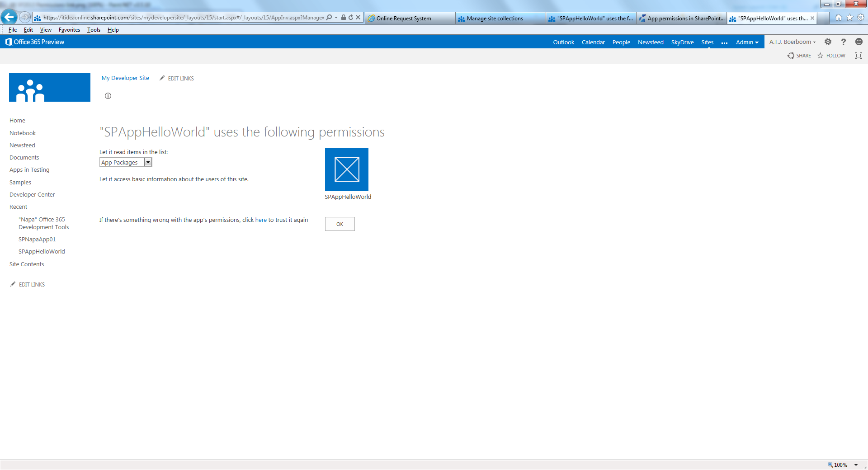Click the site logo with people figures
868x470 pixels.
click(50, 87)
